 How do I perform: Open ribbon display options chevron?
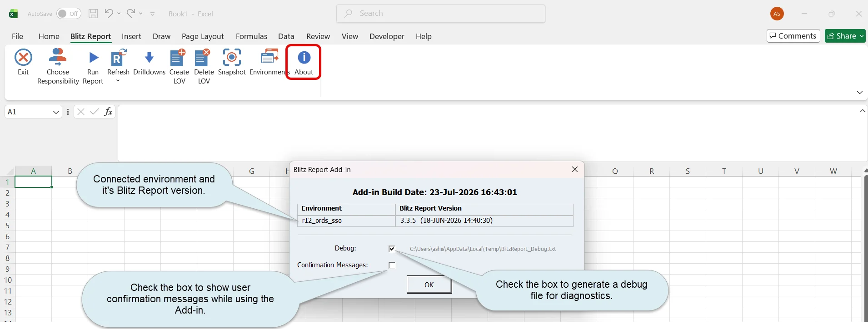pos(859,93)
